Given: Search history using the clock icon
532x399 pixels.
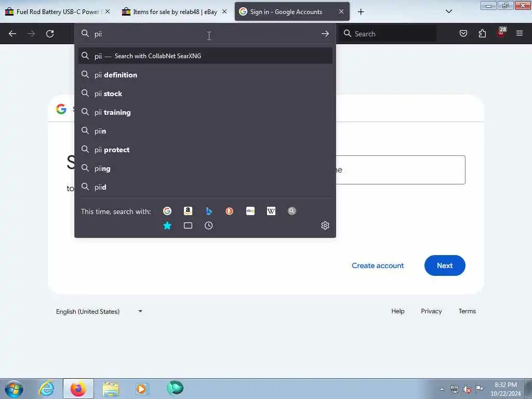Looking at the screenshot, I should point(209,225).
